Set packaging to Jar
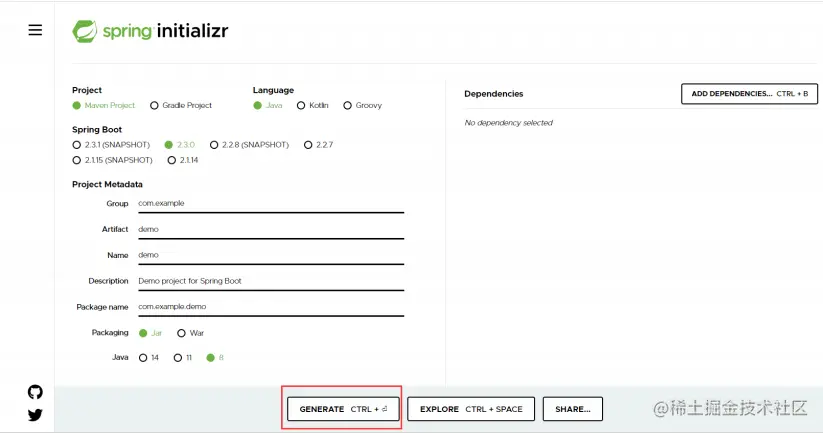Screen dimensions: 823x433 pos(143,333)
